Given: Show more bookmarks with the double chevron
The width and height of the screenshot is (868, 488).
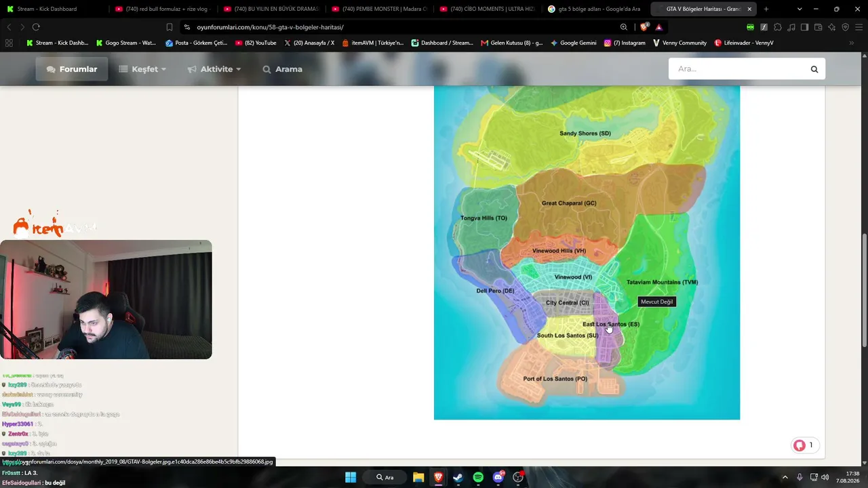Looking at the screenshot, I should (x=852, y=43).
